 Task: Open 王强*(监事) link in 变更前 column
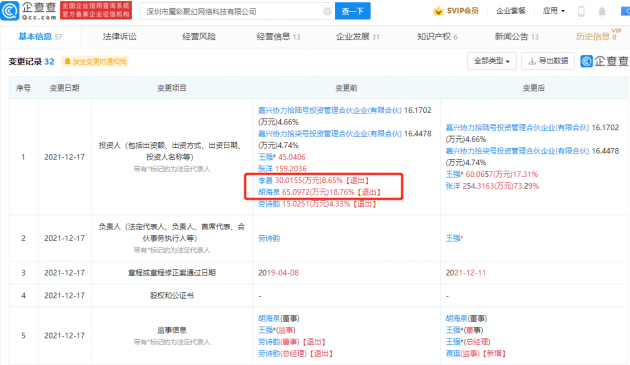[x=276, y=330]
